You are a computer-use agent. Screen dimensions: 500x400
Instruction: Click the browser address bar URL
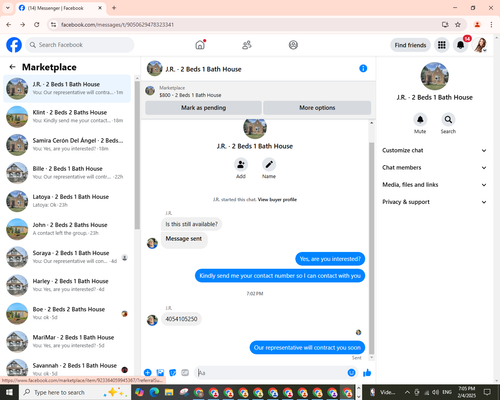pos(117,25)
